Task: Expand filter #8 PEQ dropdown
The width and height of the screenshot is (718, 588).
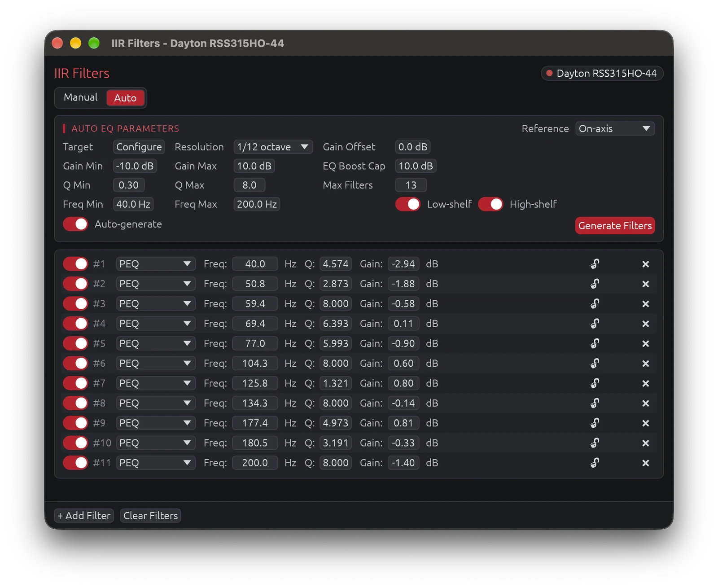Action: tap(156, 403)
